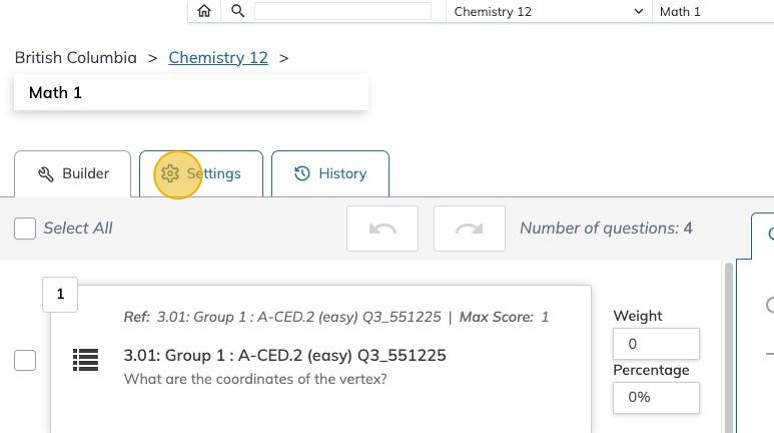
Task: Click the question 1 number badge
Action: [x=60, y=294]
